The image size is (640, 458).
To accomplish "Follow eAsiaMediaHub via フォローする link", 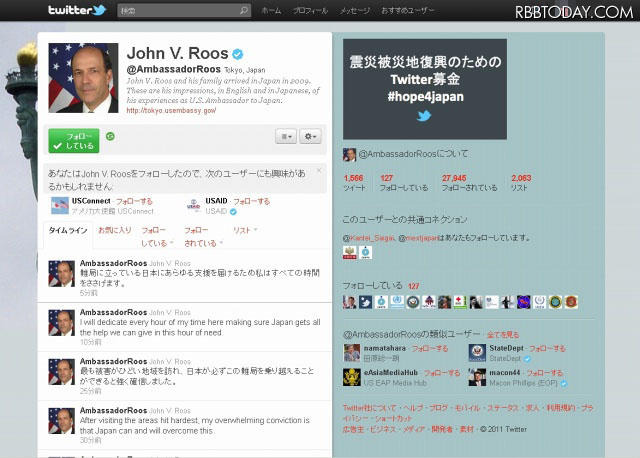I will tap(442, 373).
